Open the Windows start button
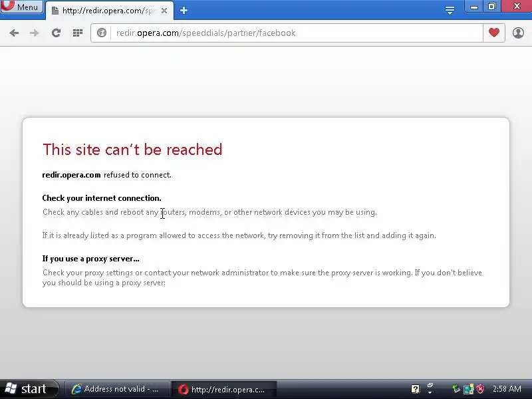This screenshot has height=399, width=532. 29,389
